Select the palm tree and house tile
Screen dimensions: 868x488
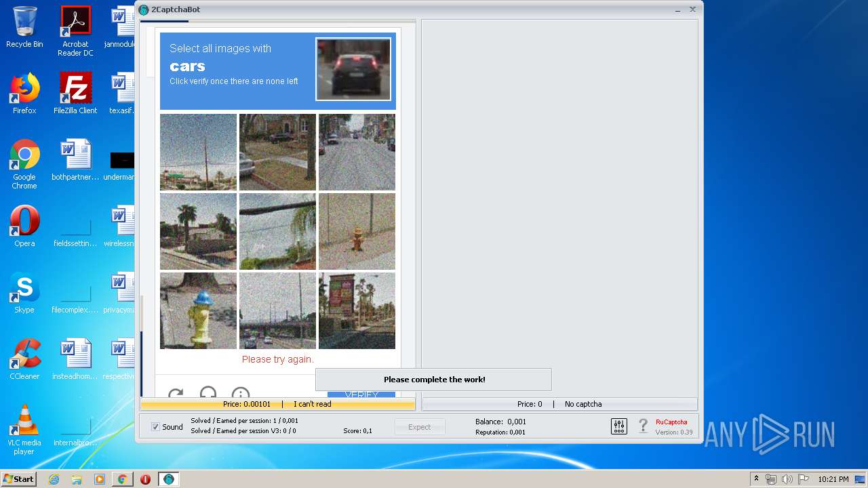[x=198, y=231]
